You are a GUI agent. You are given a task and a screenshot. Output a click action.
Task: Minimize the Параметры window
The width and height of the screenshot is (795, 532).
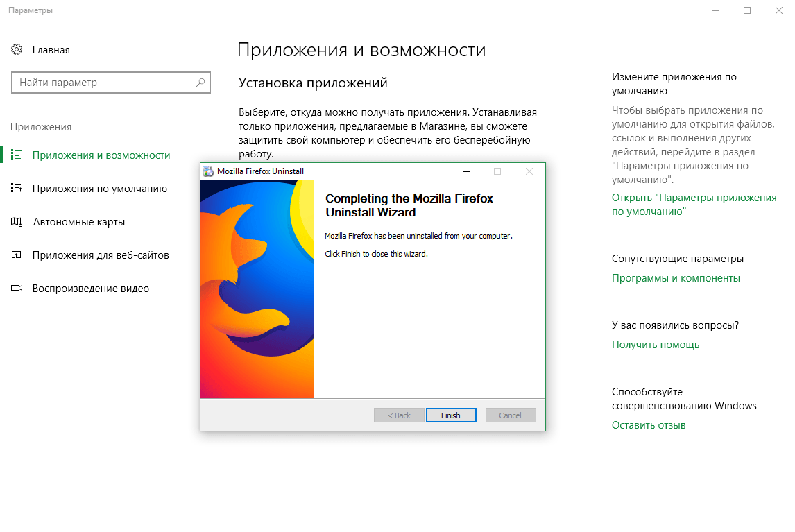[x=715, y=10]
